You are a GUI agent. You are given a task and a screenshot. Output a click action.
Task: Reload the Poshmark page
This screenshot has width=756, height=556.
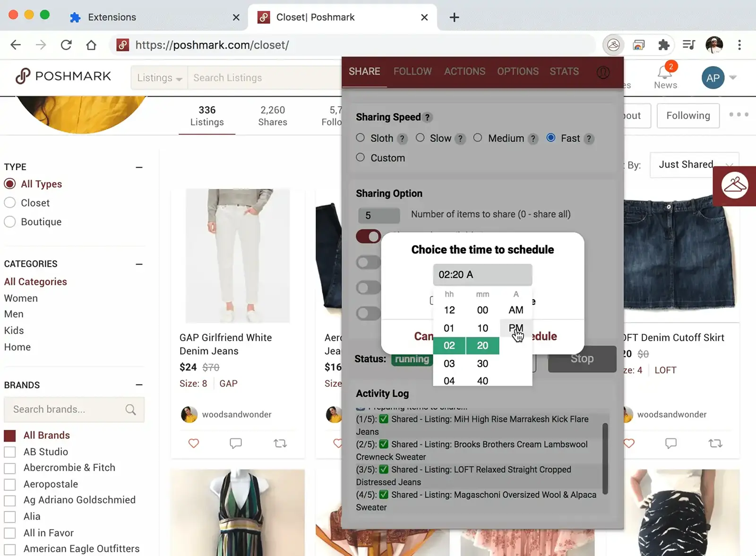tap(66, 45)
